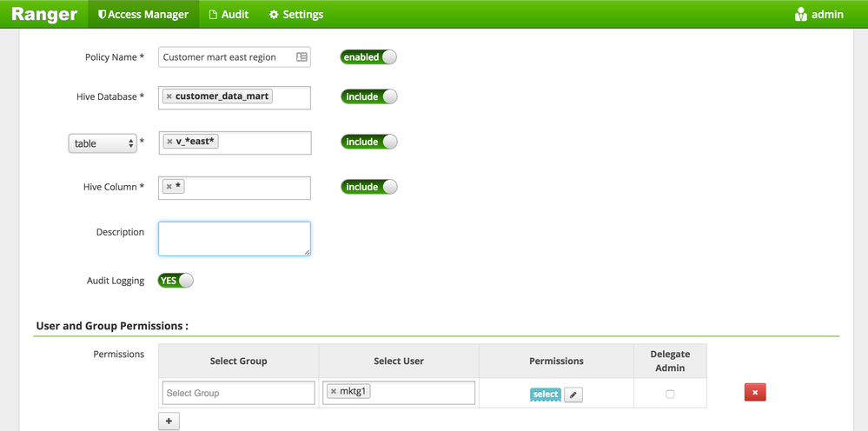The image size is (868, 431).
Task: Open the table resource type dropdown
Action: coord(103,143)
